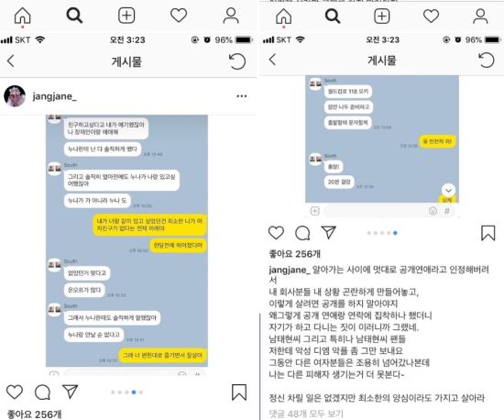Open activity heart icon in right navbar
504x420 pixels.
pyautogui.click(x=431, y=16)
